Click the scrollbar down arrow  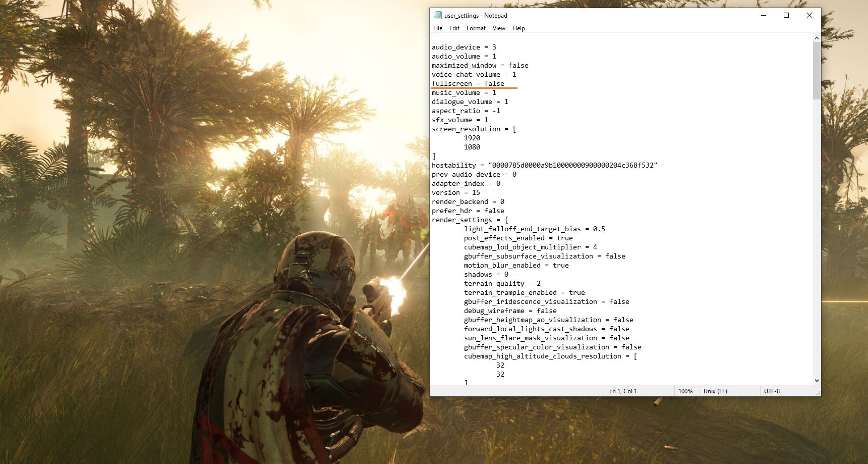coord(817,381)
